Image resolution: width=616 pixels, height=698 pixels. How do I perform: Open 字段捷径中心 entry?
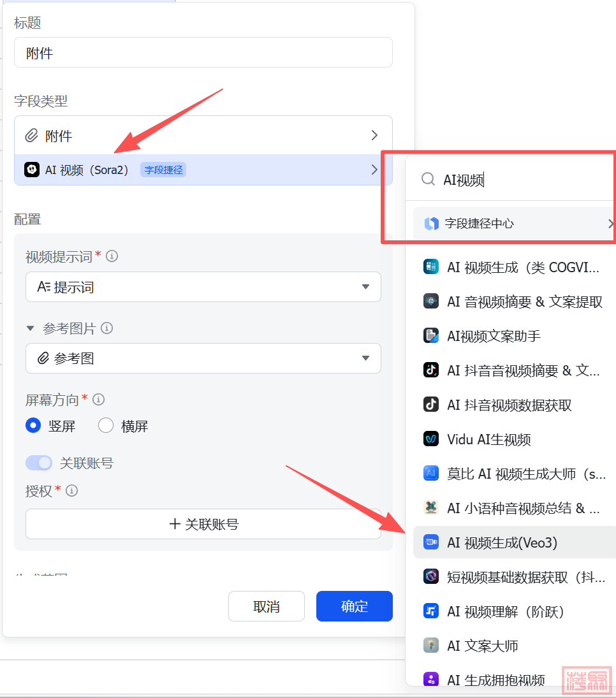click(514, 224)
